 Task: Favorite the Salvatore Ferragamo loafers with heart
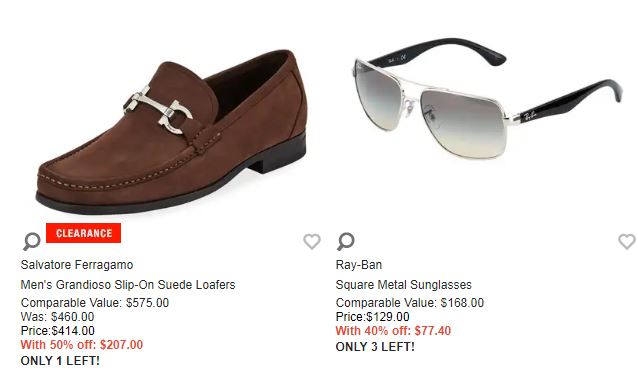click(312, 241)
